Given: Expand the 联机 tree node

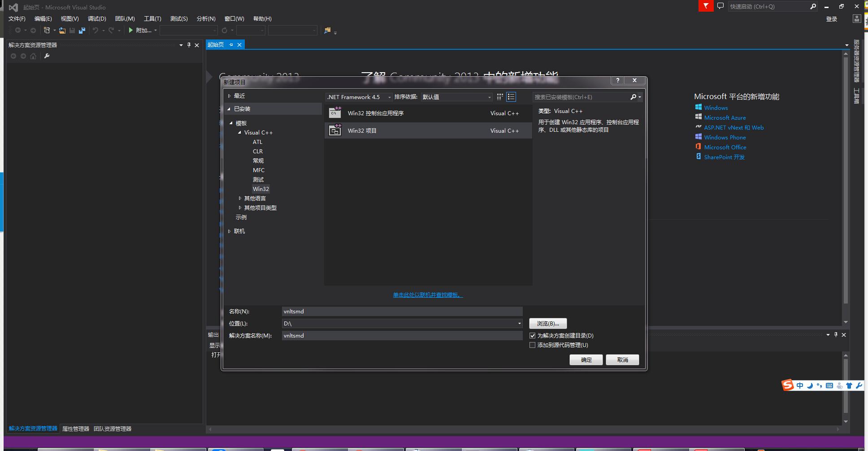Looking at the screenshot, I should coord(229,231).
